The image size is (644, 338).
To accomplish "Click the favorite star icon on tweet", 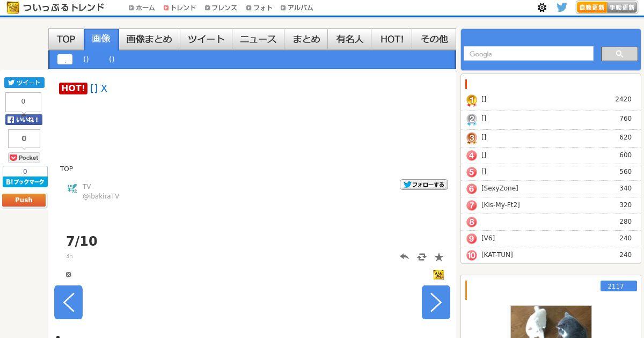I will pos(439,257).
